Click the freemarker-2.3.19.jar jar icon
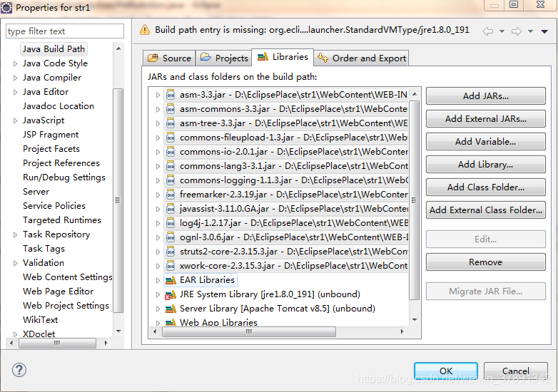The width and height of the screenshot is (558, 392). tap(171, 195)
